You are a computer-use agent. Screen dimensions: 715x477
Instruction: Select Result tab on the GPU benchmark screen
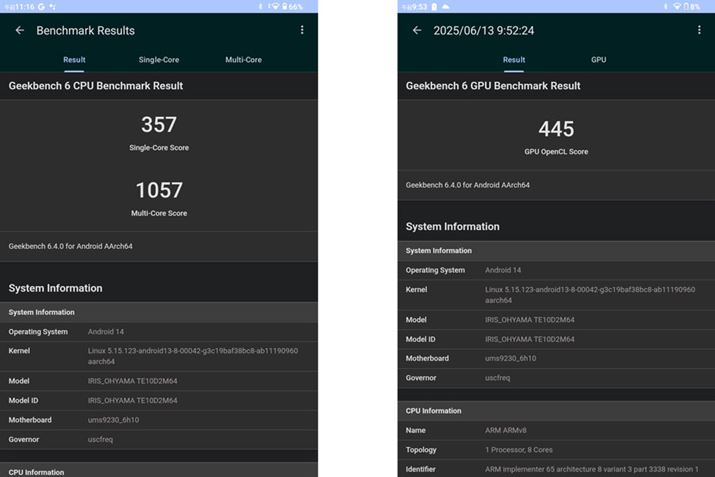[x=514, y=60]
